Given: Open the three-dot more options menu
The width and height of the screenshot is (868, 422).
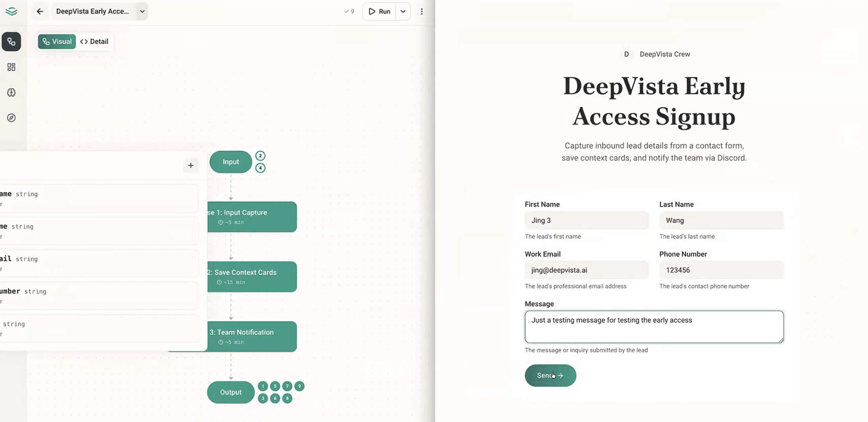Looking at the screenshot, I should coord(422,11).
